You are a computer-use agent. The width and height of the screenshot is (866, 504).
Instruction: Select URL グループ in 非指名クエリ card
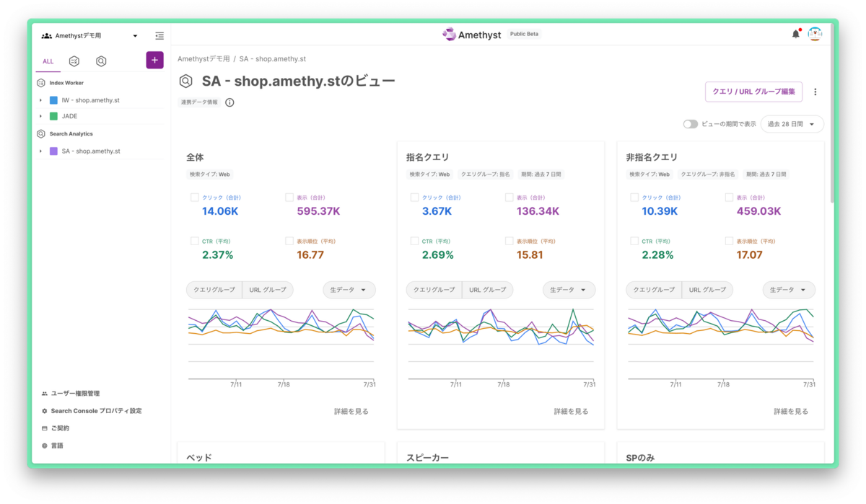708,290
